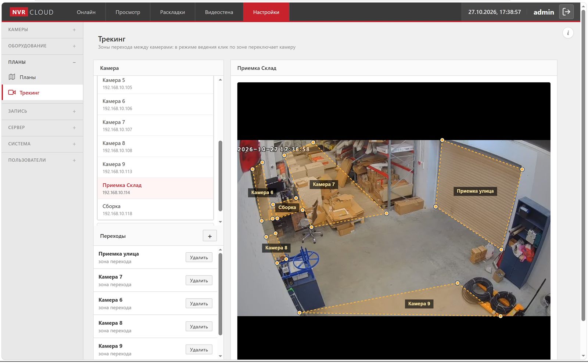This screenshot has width=588, height=364.
Task: Click the Приемка улица zone label on video
Action: coord(475,191)
